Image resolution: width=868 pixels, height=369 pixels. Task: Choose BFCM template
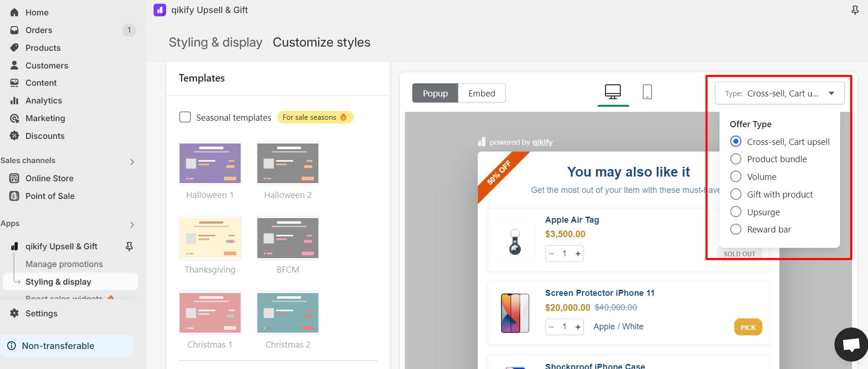click(288, 238)
